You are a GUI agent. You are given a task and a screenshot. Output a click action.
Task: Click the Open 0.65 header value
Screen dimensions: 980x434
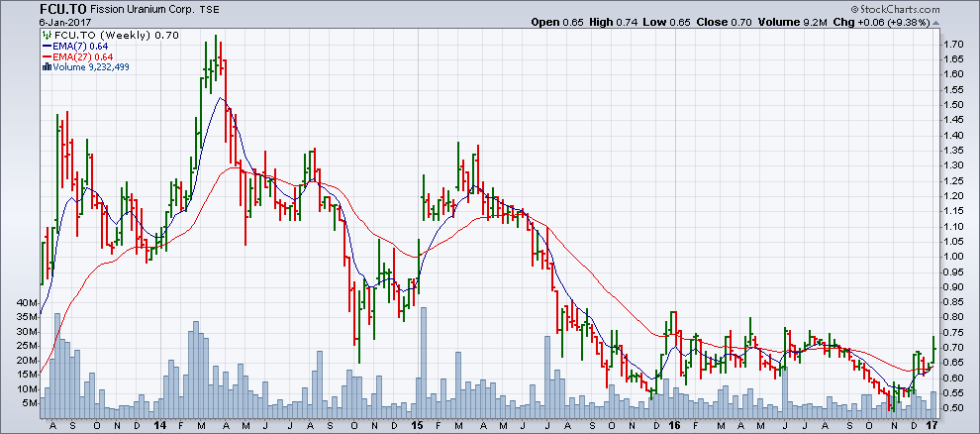(x=557, y=23)
